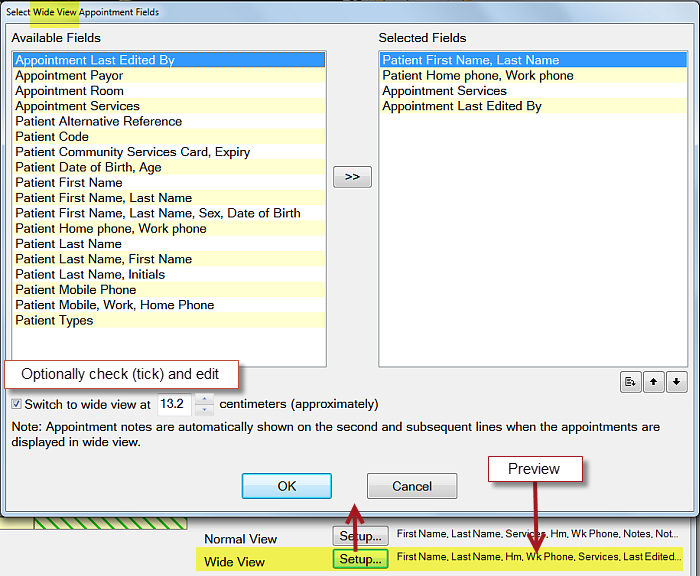Screen dimensions: 700x576
Task: Click the 13.2 centimeters input field
Action: point(175,404)
